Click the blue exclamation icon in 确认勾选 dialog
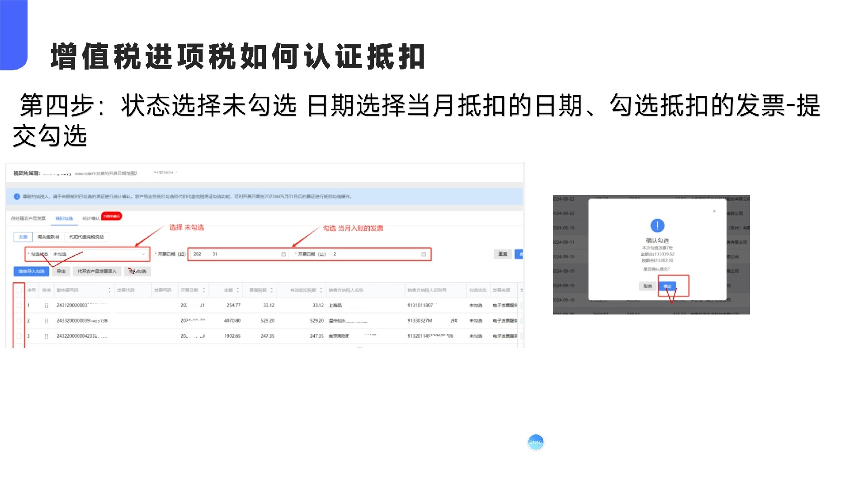The height and width of the screenshot is (488, 868). [x=657, y=226]
